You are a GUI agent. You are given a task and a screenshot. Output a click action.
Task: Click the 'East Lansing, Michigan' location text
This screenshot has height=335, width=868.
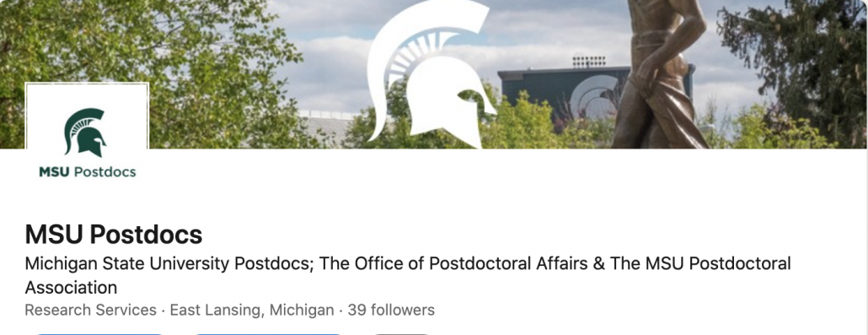(252, 310)
